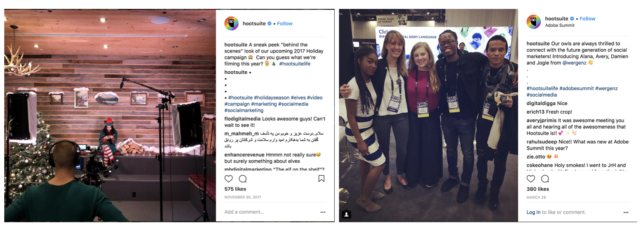
Task: Click Log in to like or comment
Action: point(534,212)
